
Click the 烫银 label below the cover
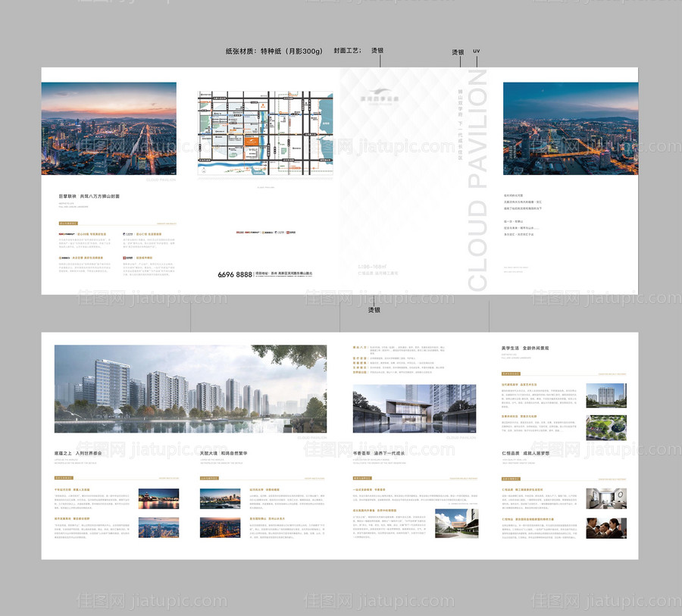point(374,310)
